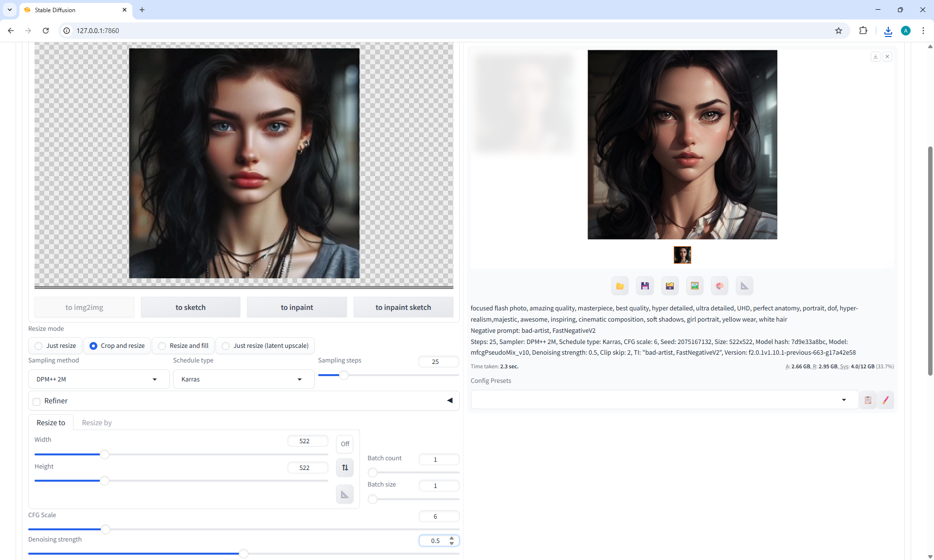Send image to img2img via picture frame icon
Viewport: 934px width, 560px height.
pos(695,286)
